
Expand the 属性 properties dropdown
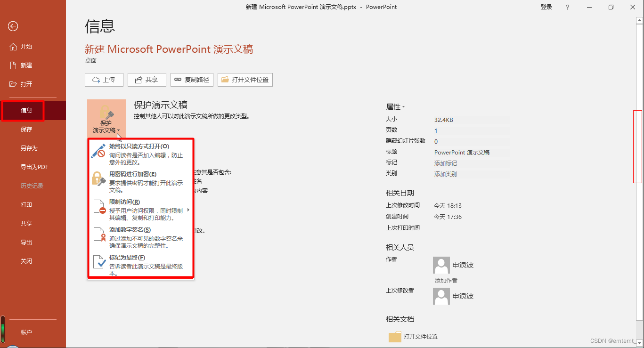395,107
